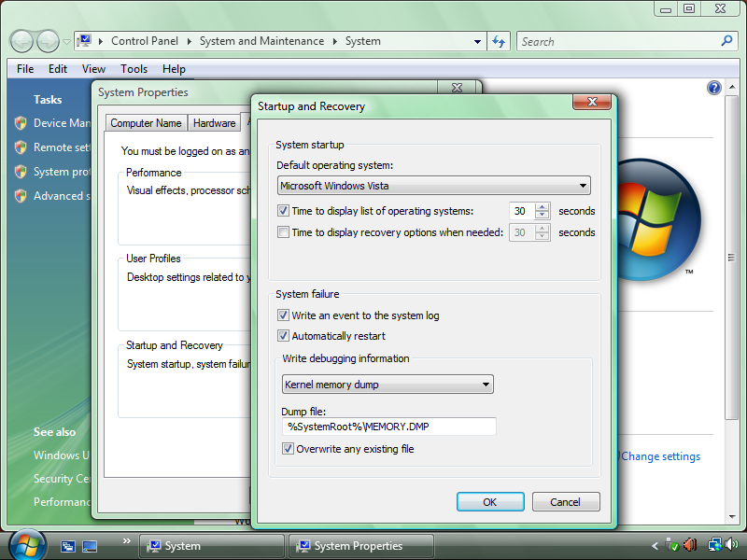This screenshot has width=747, height=560.
Task: Click the Search input field
Action: click(619, 41)
